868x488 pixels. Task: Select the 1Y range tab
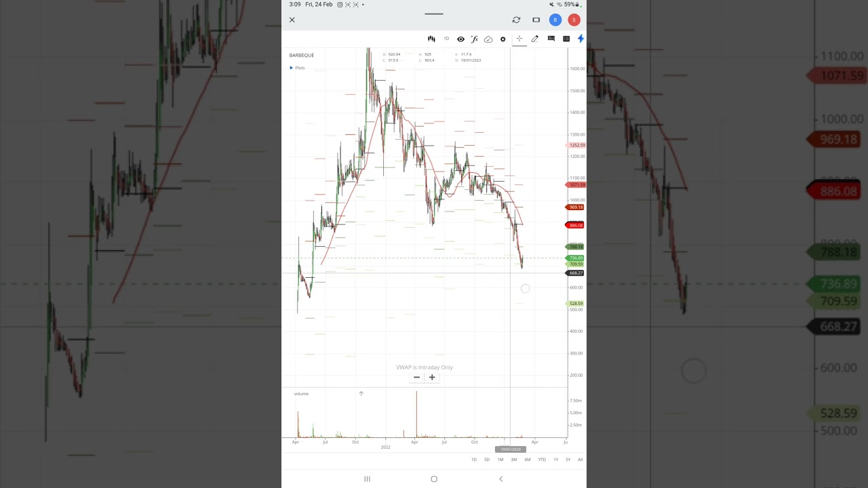(x=555, y=460)
